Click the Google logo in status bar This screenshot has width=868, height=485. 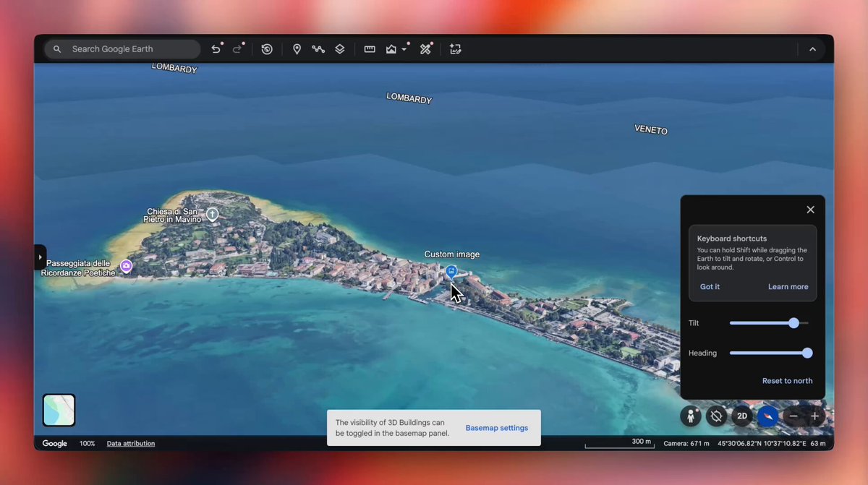[54, 444]
